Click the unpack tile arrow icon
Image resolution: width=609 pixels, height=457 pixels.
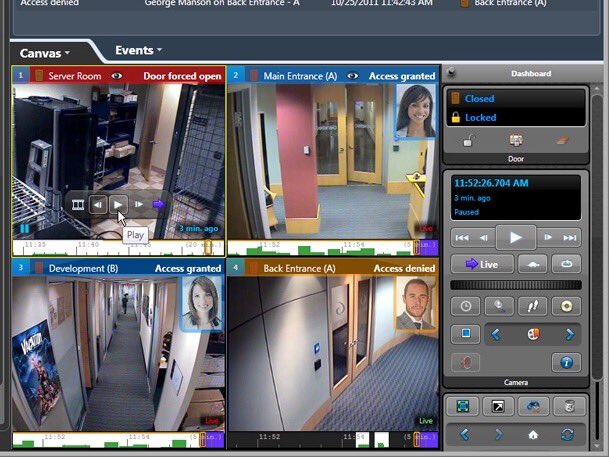[498, 407]
